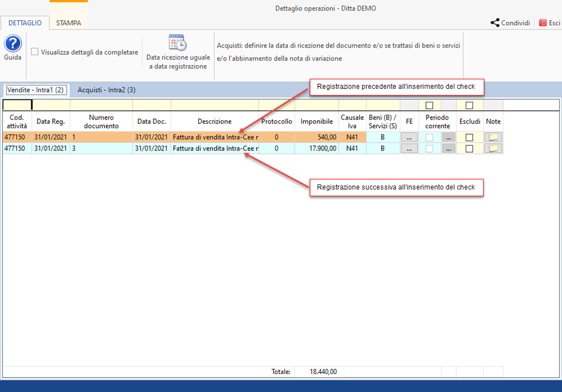Open FE details button for document 3

(409, 148)
